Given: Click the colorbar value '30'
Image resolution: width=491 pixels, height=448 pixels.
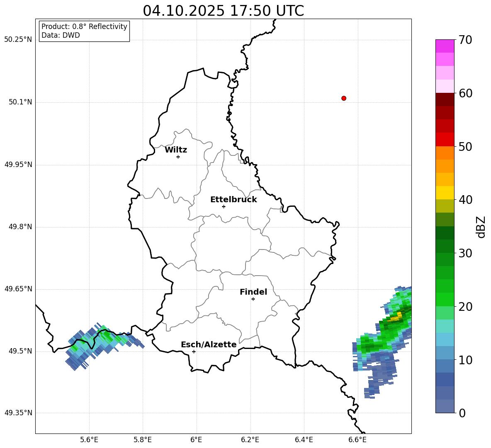Looking at the screenshot, I should click(465, 253).
